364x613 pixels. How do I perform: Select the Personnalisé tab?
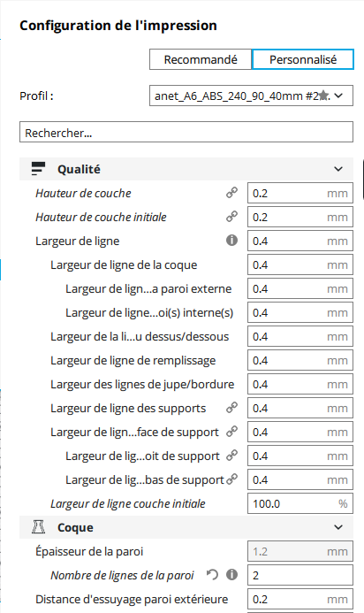coord(303,59)
